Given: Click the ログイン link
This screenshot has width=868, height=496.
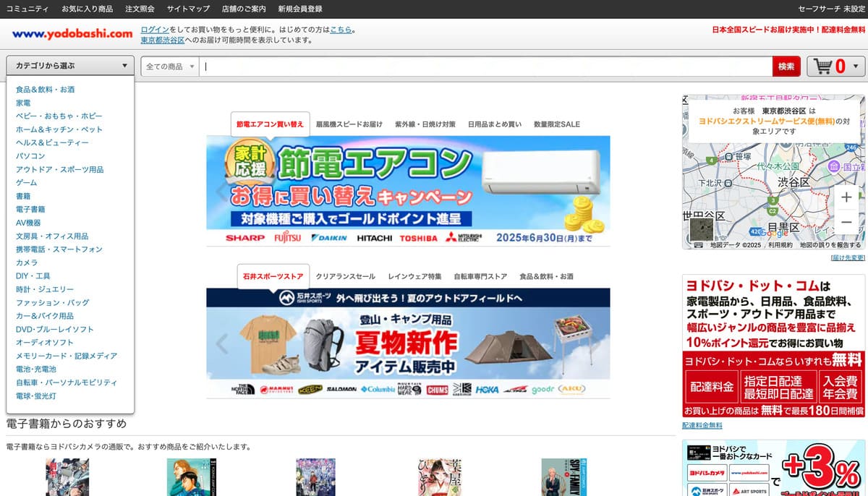Looking at the screenshot, I should tap(155, 30).
